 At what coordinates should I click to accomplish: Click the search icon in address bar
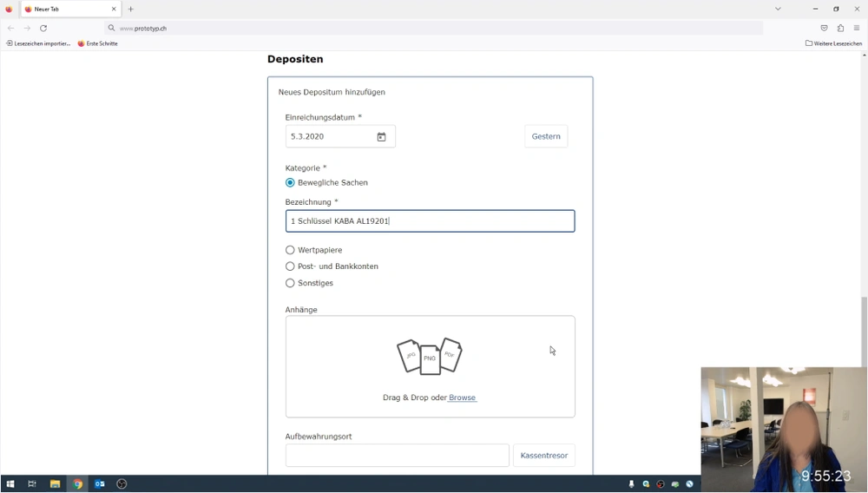(x=111, y=29)
